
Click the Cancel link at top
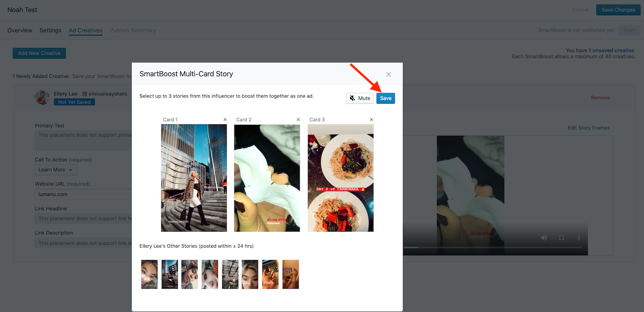[x=580, y=10]
